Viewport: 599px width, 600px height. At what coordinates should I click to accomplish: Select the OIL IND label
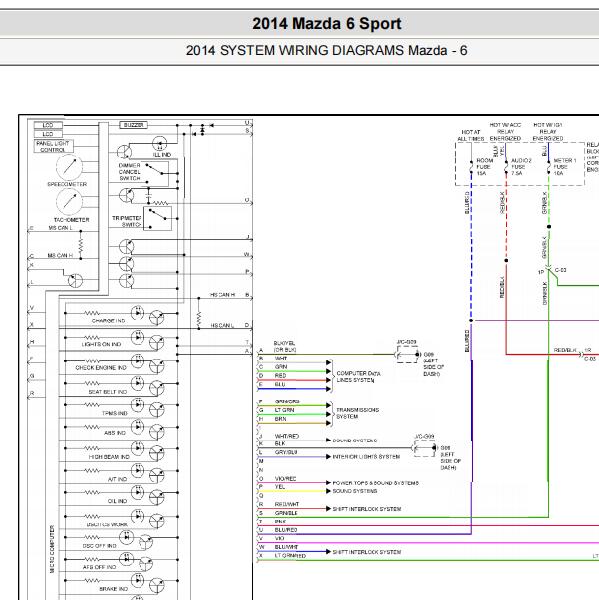(117, 501)
